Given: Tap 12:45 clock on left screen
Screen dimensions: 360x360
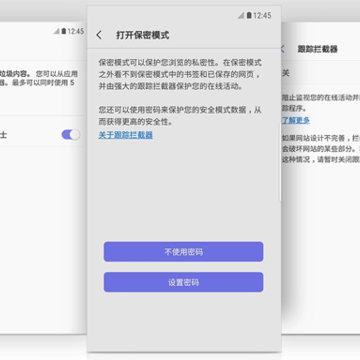Looking at the screenshot, I should tap(76, 31).
